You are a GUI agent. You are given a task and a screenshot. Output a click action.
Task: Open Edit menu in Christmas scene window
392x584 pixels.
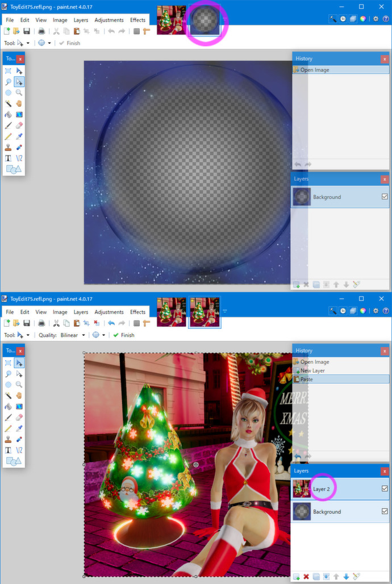[x=24, y=312]
